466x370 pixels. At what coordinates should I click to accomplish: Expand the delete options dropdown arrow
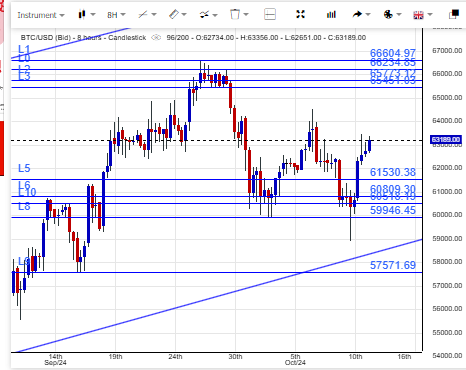[x=246, y=14]
